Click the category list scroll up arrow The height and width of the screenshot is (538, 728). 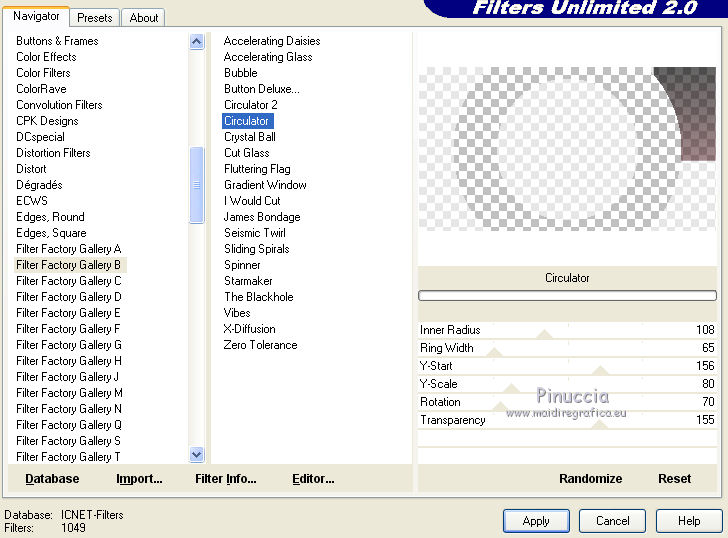[x=197, y=42]
